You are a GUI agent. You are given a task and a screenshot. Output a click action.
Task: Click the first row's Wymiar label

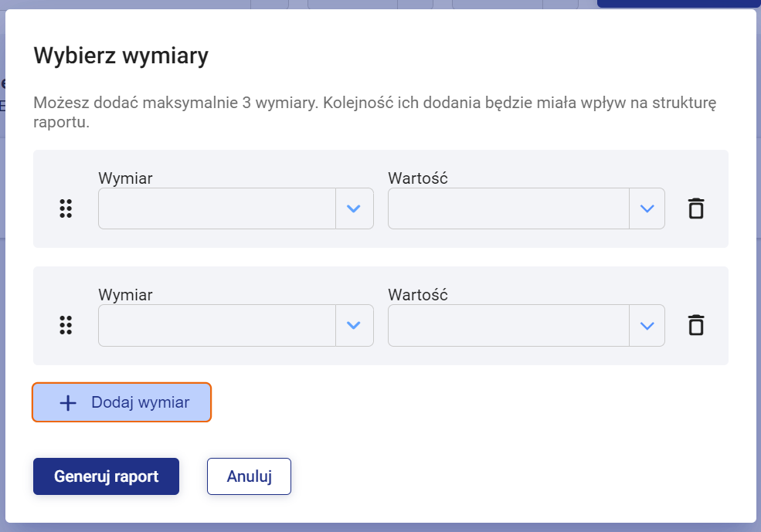[x=125, y=178]
